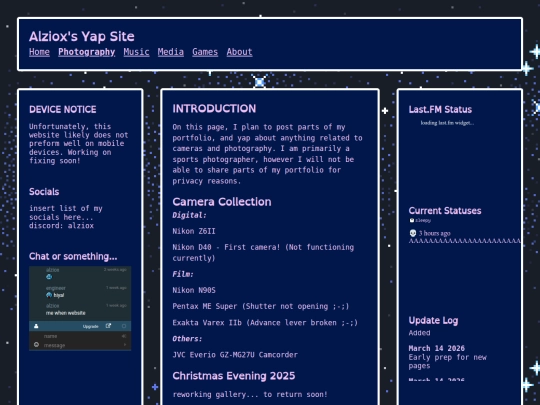Click the 'Pentax ME Super' entry

[261, 306]
